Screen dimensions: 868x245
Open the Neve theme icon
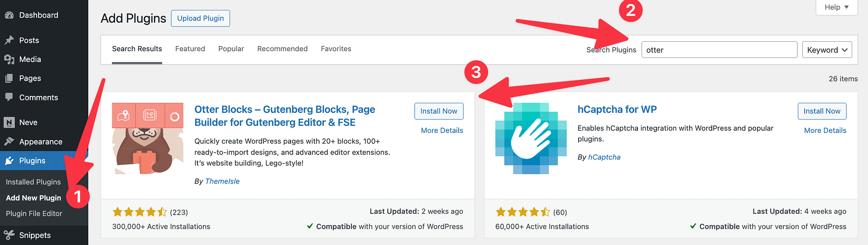(x=9, y=122)
